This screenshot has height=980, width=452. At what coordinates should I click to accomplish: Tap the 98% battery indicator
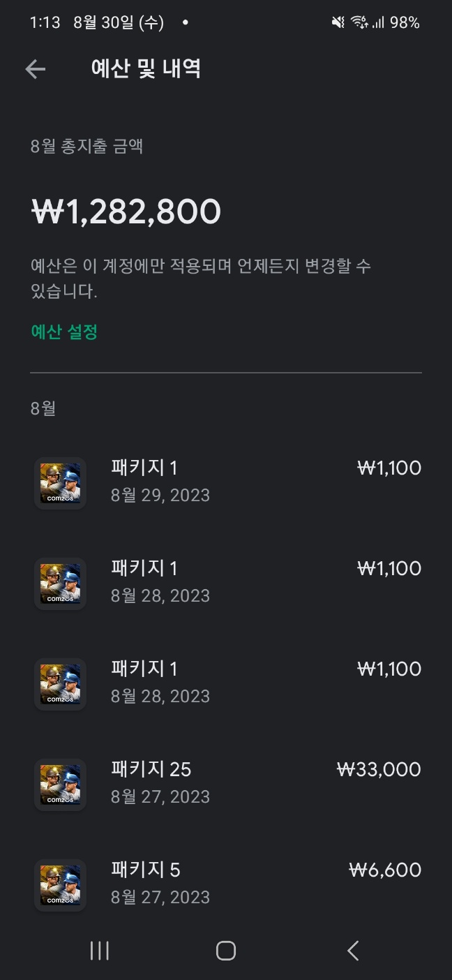tap(405, 23)
